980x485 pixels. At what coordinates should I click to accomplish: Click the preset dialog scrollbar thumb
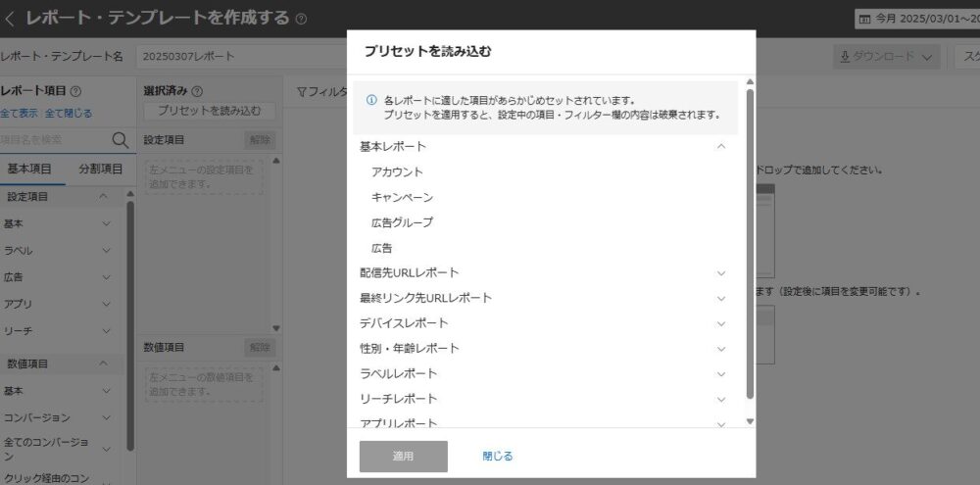[x=751, y=244]
